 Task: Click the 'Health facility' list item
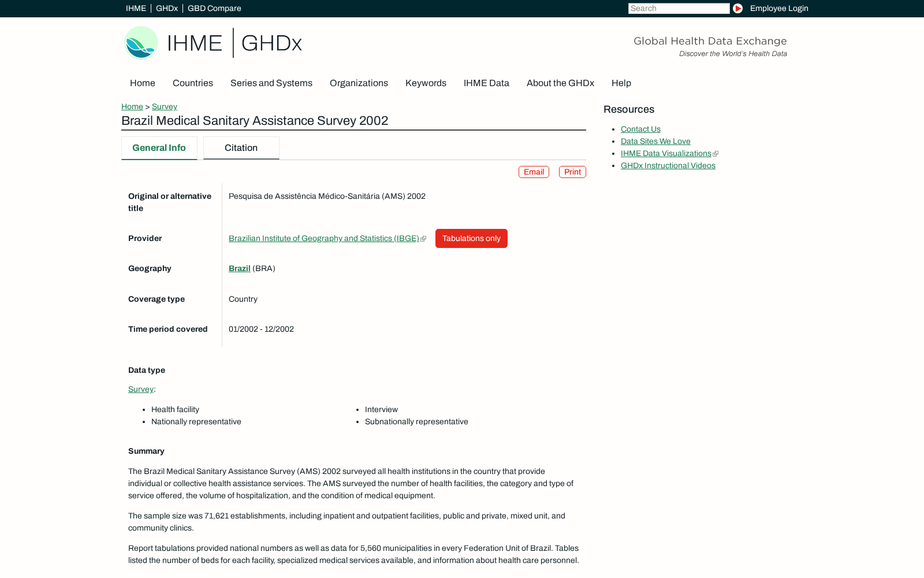(x=175, y=410)
